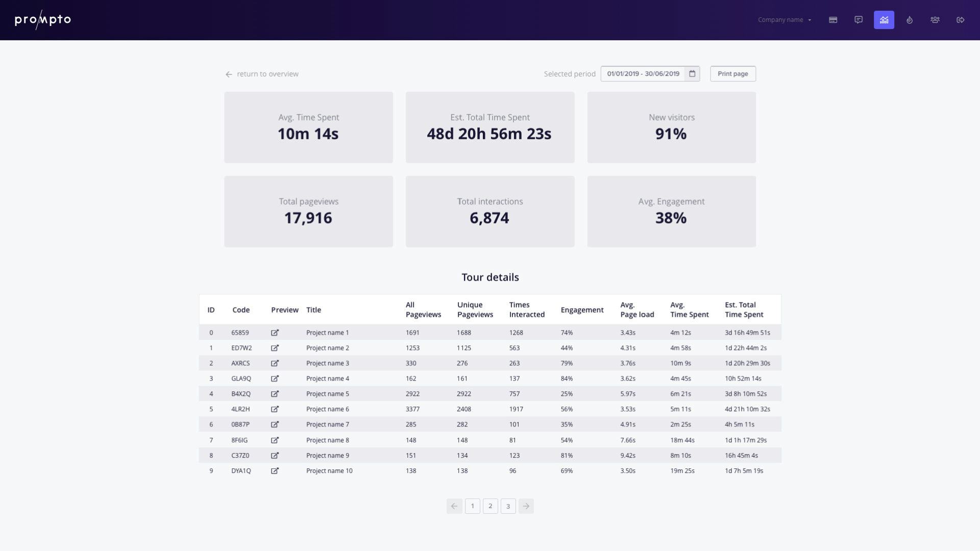Open preview for Project name 5
The width and height of the screenshot is (980, 551).
(275, 393)
